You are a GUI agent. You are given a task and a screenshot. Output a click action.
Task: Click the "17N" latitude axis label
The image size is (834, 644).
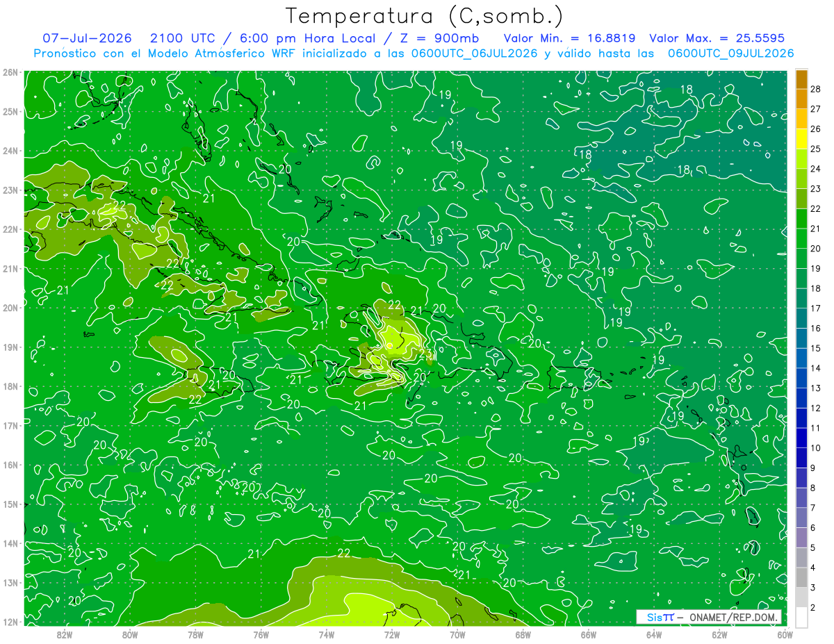(10, 425)
